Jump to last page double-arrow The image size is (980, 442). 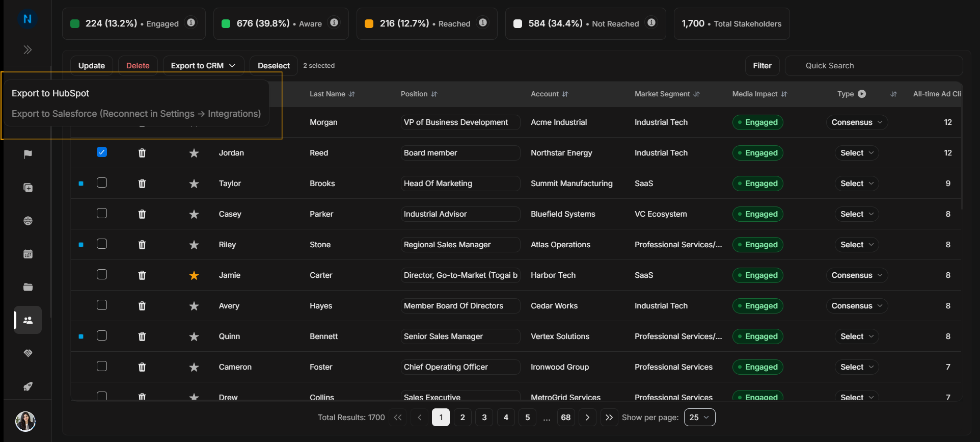click(x=609, y=418)
